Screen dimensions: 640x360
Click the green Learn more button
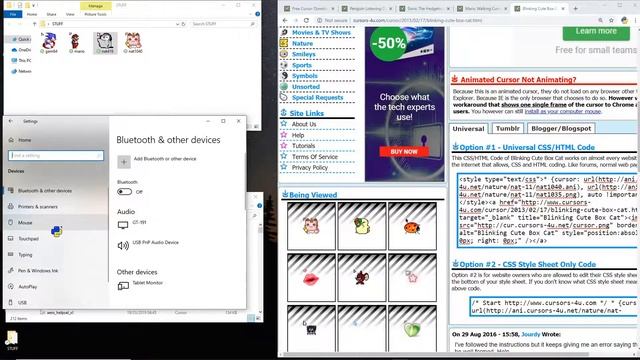tap(596, 32)
